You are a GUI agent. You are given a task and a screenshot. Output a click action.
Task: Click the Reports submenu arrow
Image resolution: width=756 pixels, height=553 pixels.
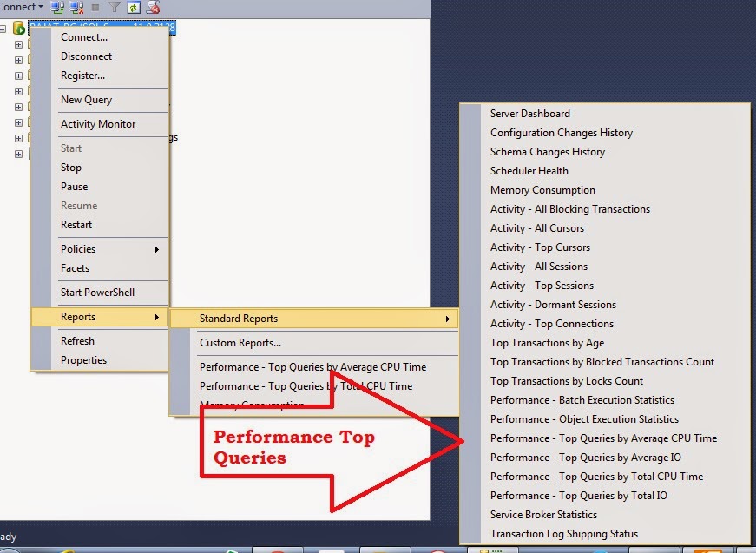click(x=157, y=317)
